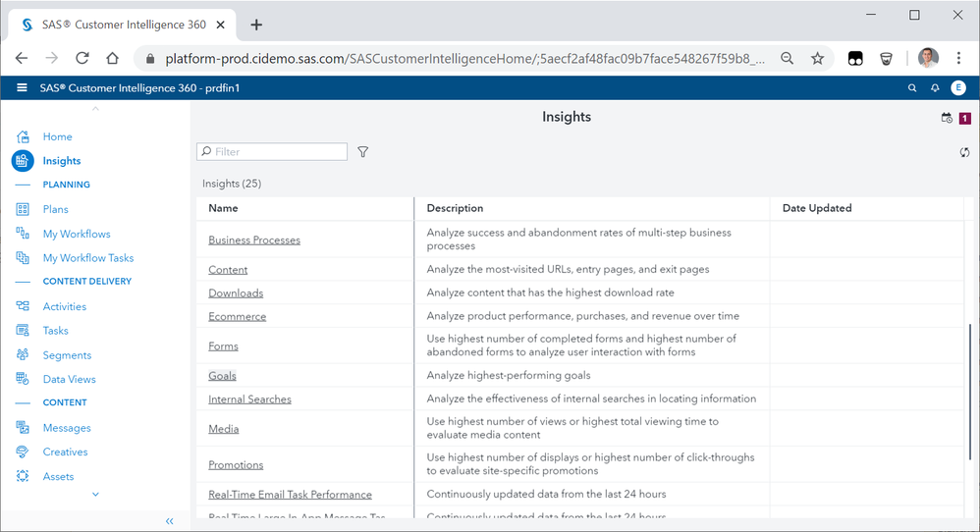This screenshot has width=980, height=532.
Task: Open the user profile avatar E
Action: pyautogui.click(x=958, y=88)
